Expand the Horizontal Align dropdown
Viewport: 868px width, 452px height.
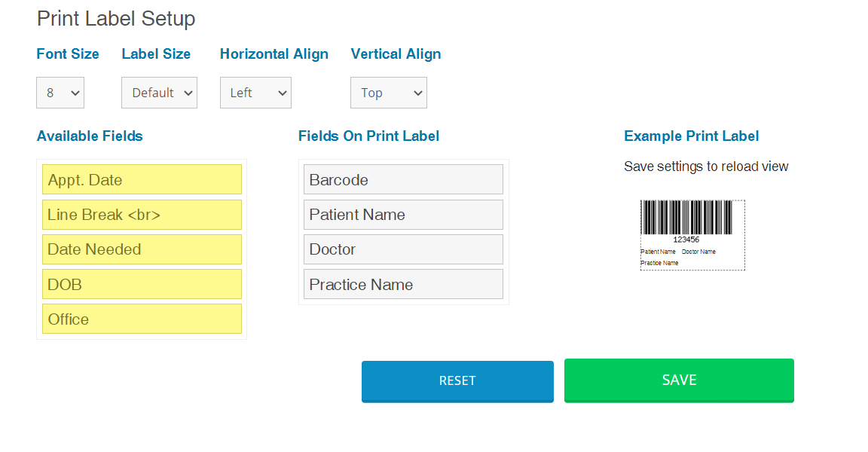pos(255,93)
